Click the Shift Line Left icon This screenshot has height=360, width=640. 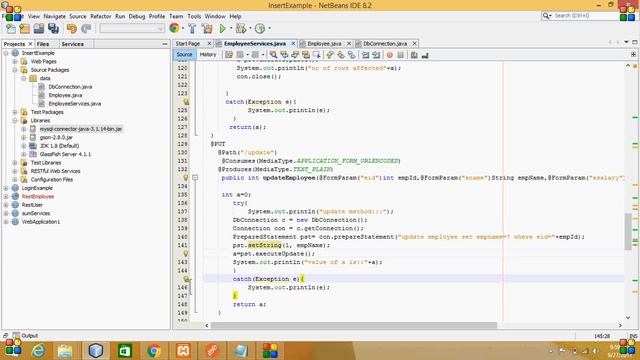365,55
